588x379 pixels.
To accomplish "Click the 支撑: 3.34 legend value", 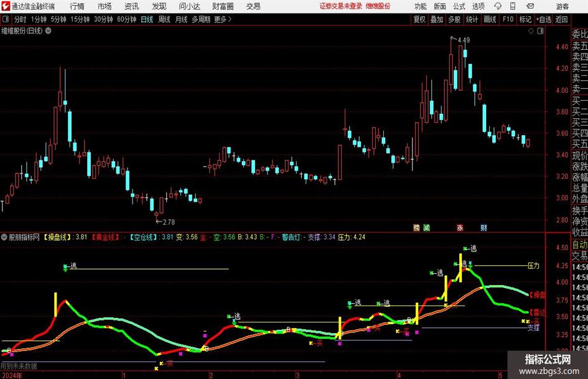I will [x=321, y=237].
